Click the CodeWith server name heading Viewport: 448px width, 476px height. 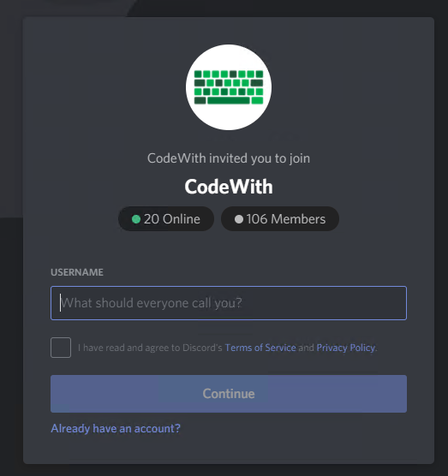229,187
